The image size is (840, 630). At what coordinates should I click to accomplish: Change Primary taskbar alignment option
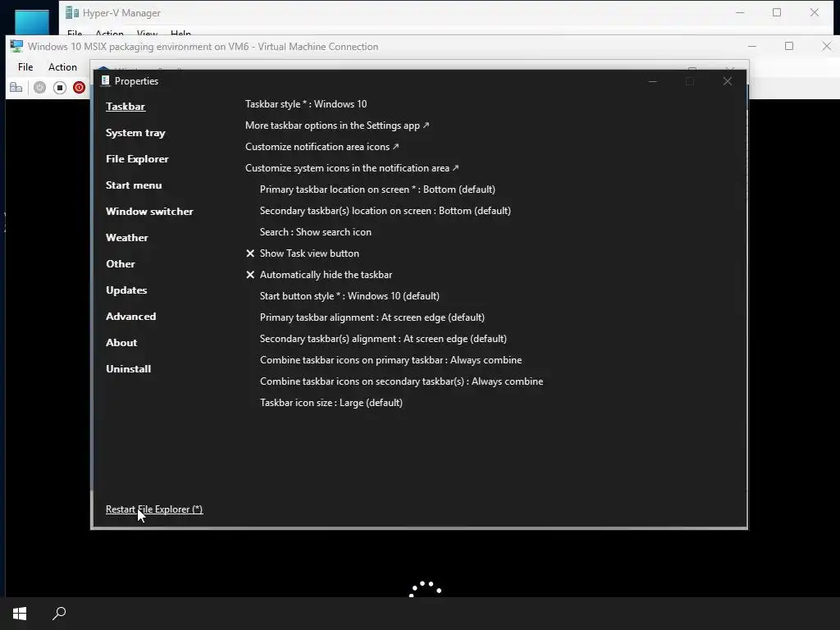coord(372,317)
